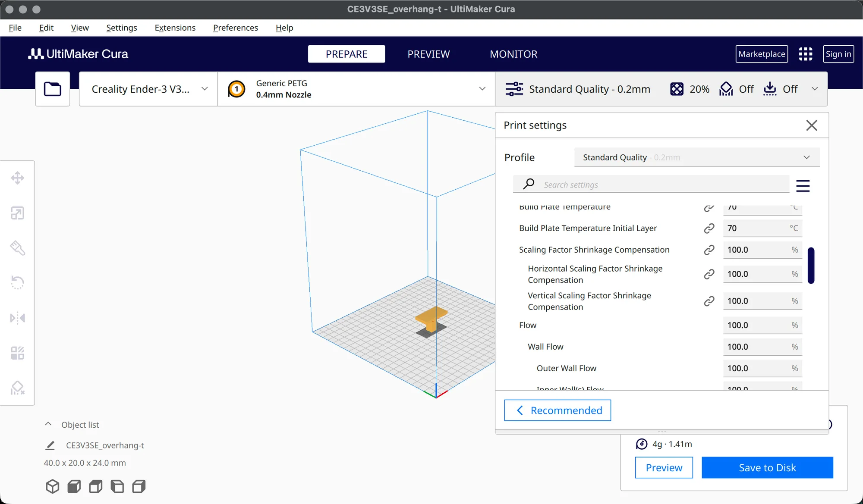The image size is (863, 504).
Task: Open the File menu
Action: [x=15, y=28]
